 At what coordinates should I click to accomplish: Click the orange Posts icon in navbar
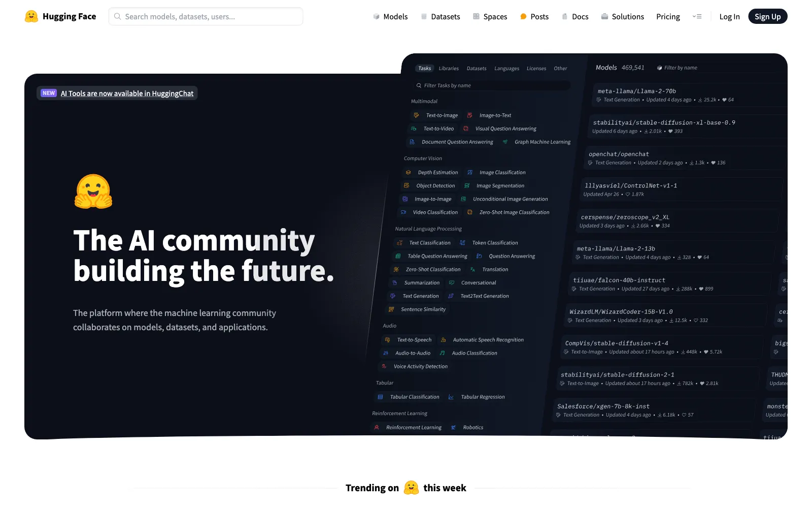[523, 16]
